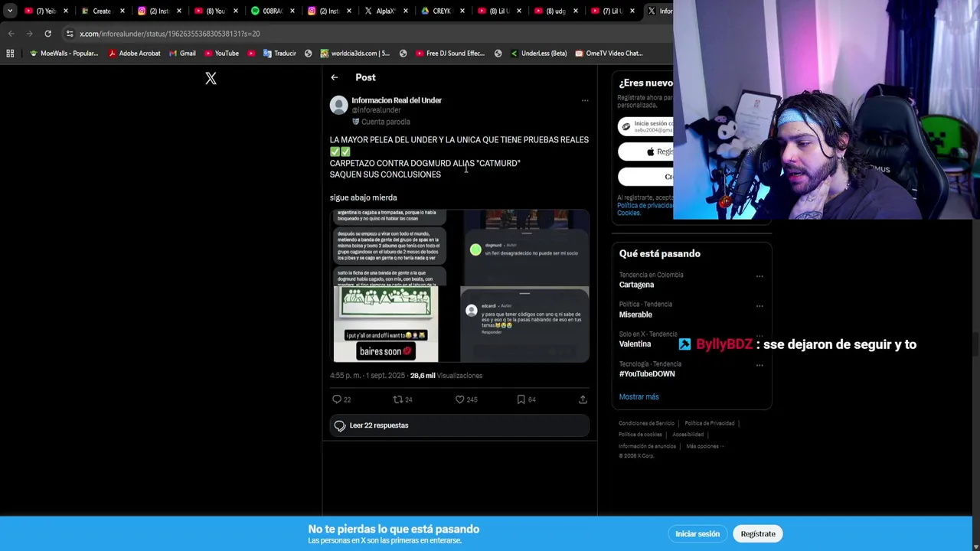Open more options for Cartagena trend
The height and width of the screenshot is (551, 980).
pos(759,276)
